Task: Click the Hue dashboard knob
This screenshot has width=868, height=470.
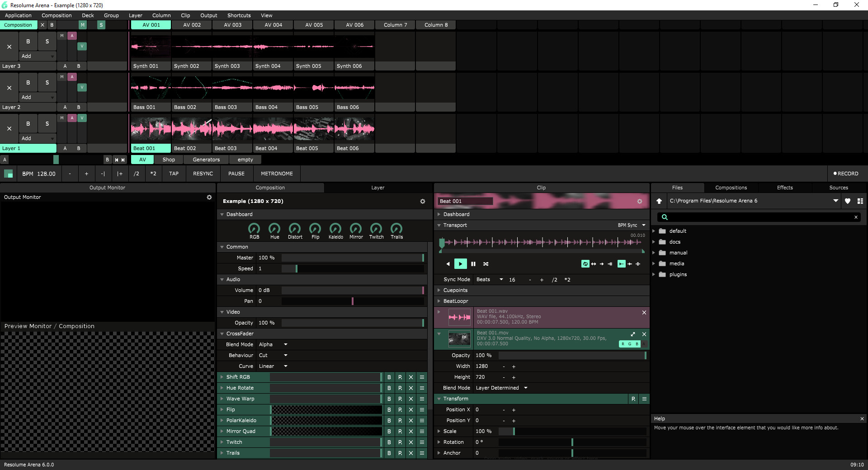Action: click(x=274, y=229)
